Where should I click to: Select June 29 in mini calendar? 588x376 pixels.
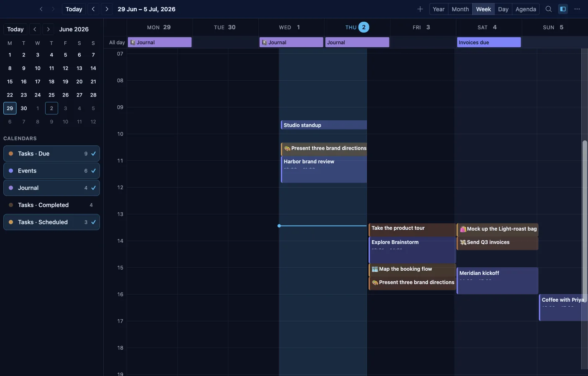(10, 108)
